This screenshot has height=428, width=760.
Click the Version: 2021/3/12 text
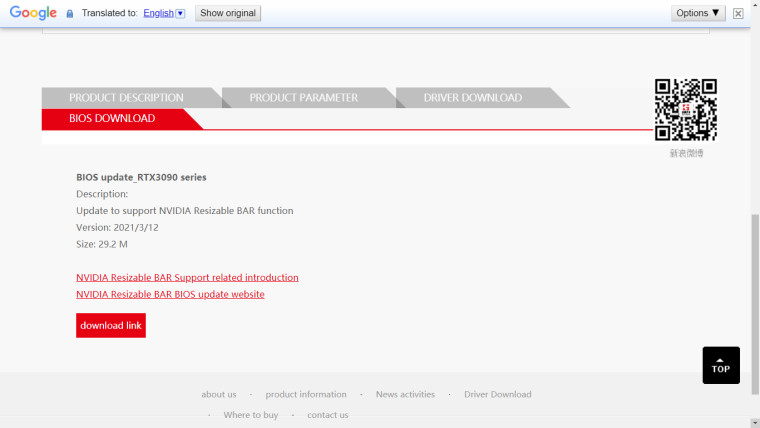117,227
